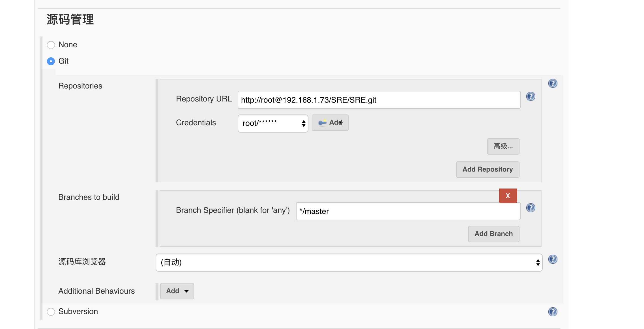Open the Additional Behaviours Add dropdown
The image size is (644, 329).
point(177,291)
